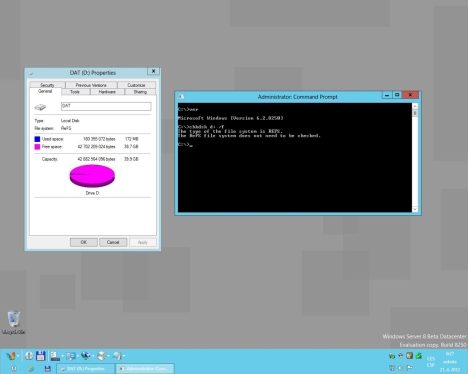Click the disc icon on the taskbar toolbar
The height and width of the screenshot is (374, 468).
(102, 356)
